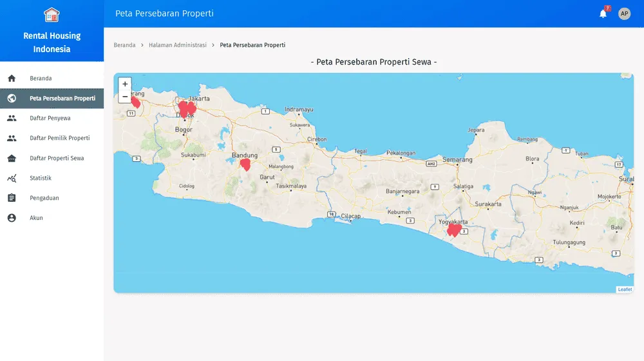The height and width of the screenshot is (361, 644).
Task: Click the Tegal label on the map
Action: [x=360, y=151]
